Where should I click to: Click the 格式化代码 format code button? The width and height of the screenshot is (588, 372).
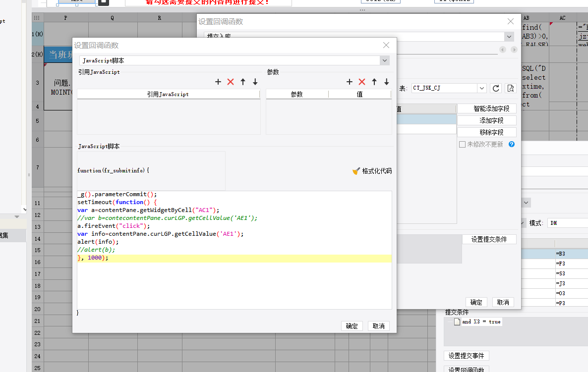tap(372, 171)
